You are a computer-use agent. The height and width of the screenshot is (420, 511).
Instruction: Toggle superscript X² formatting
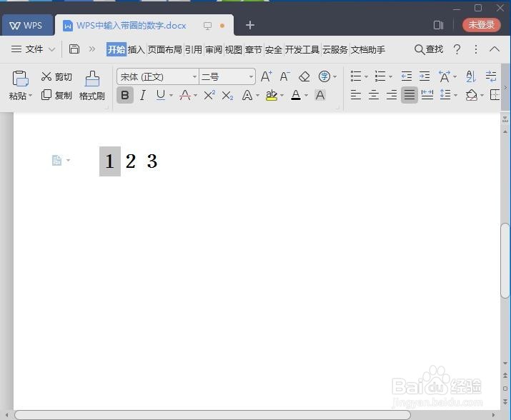[x=209, y=95]
